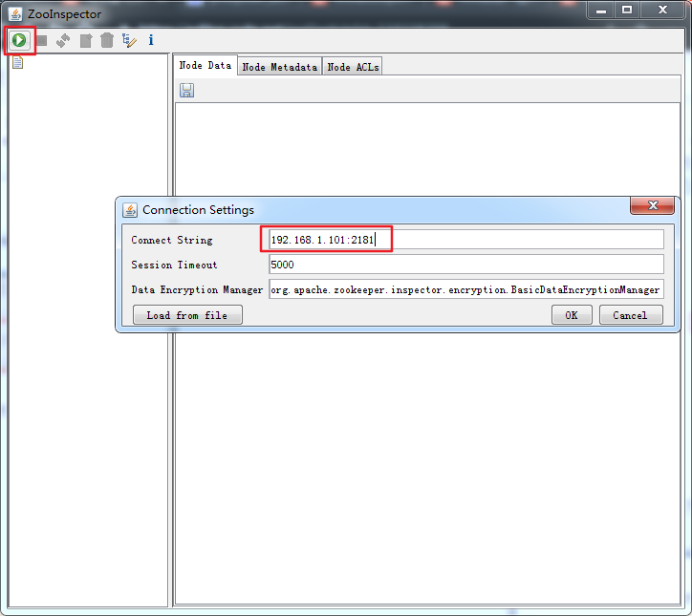692x616 pixels.
Task: Open the Node Metadata tab
Action: (x=280, y=67)
